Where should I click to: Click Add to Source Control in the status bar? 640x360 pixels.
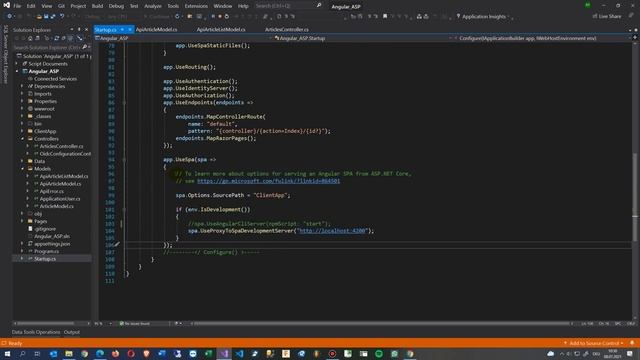coord(594,343)
